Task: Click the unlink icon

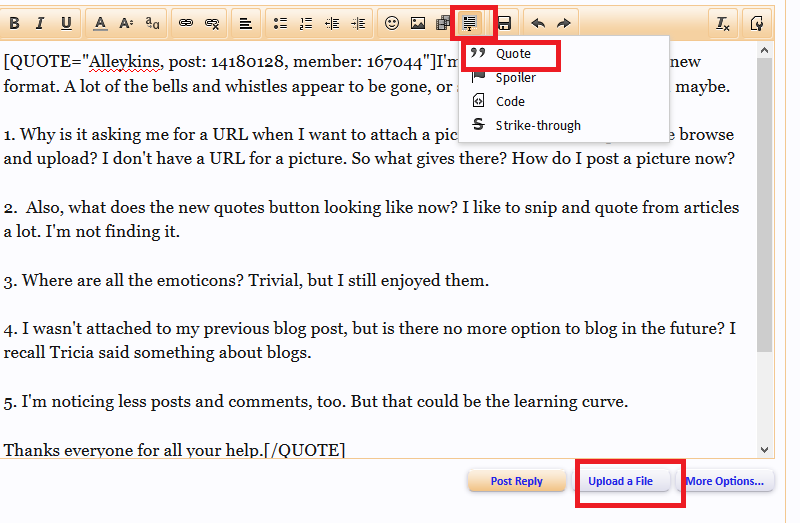Action: click(x=212, y=22)
